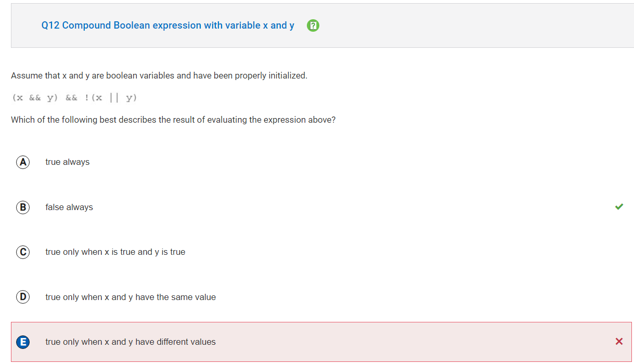Click the empty area of the option B row
The image size is (634, 364).
click(x=354, y=207)
